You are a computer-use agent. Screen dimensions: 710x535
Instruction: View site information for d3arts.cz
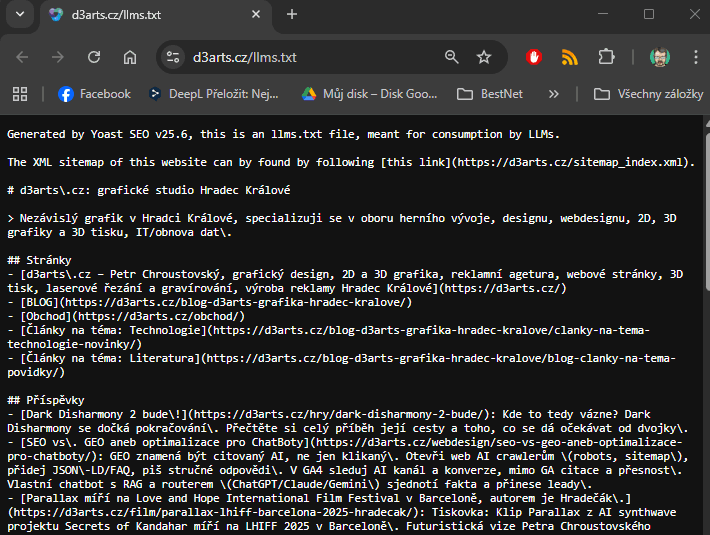tap(173, 57)
